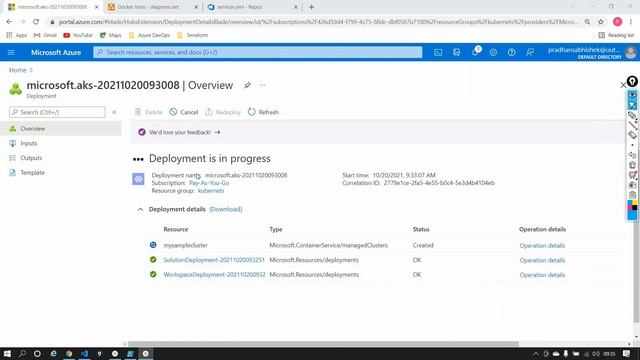Open the Azure portal hamburger menu
640x360 pixels.
coord(11,52)
